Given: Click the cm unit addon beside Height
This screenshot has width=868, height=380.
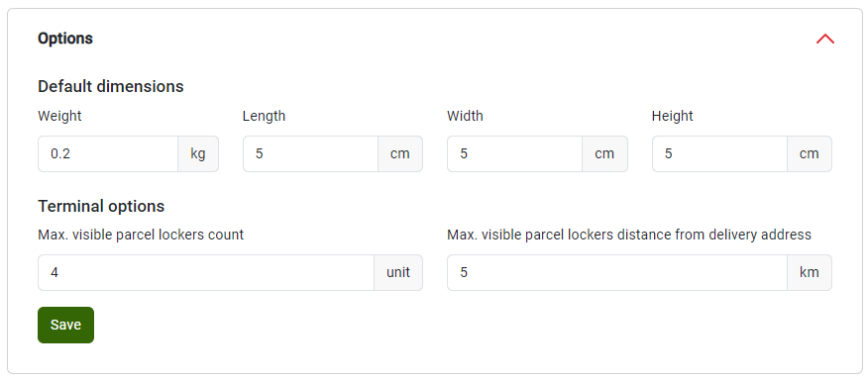Looking at the screenshot, I should tap(810, 153).
